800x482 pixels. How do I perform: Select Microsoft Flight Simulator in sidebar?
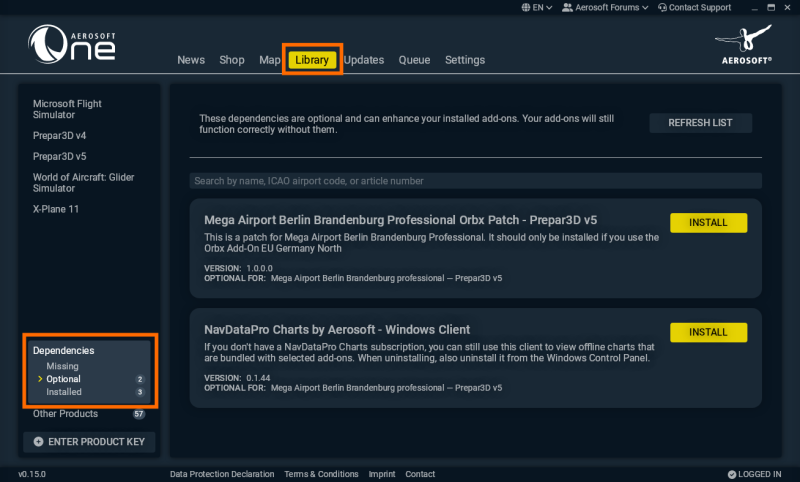tap(67, 109)
